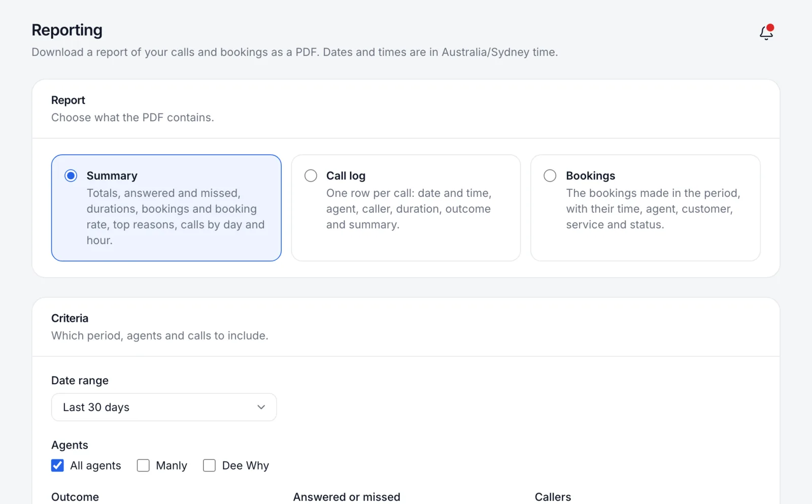Click the Outcome label
Viewport: 812px width, 504px height.
pos(75,497)
